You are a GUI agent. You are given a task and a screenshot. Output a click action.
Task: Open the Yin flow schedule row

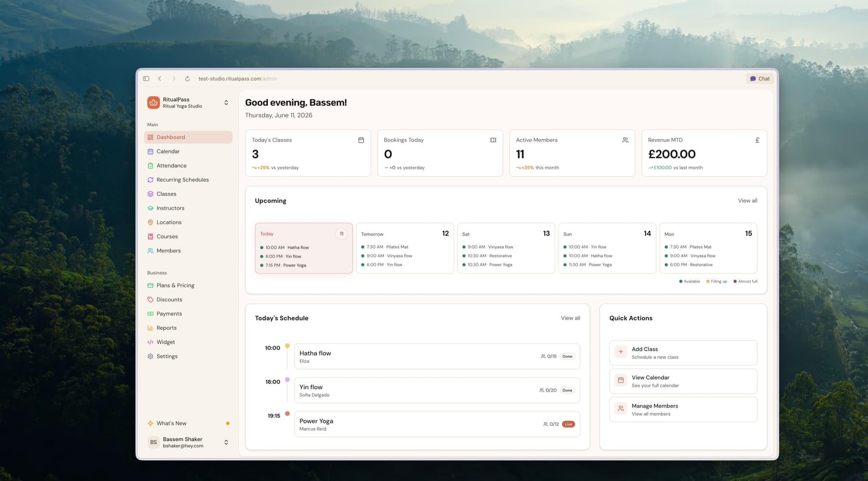(437, 390)
